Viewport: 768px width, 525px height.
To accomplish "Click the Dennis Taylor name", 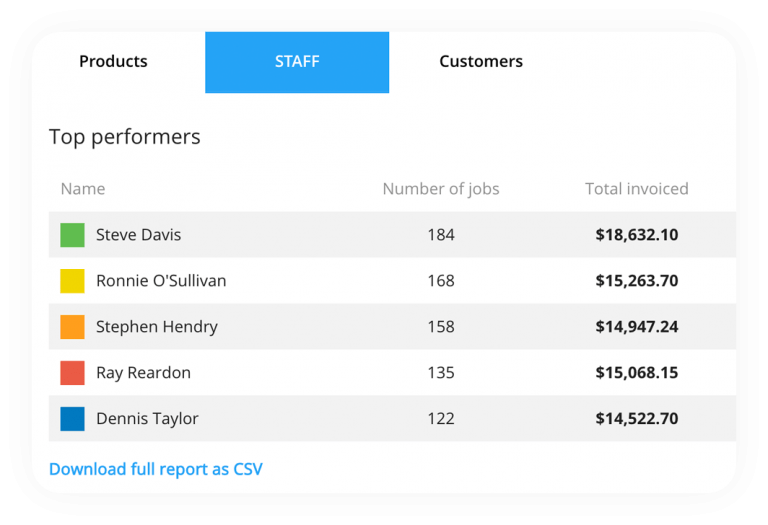I will (x=147, y=419).
